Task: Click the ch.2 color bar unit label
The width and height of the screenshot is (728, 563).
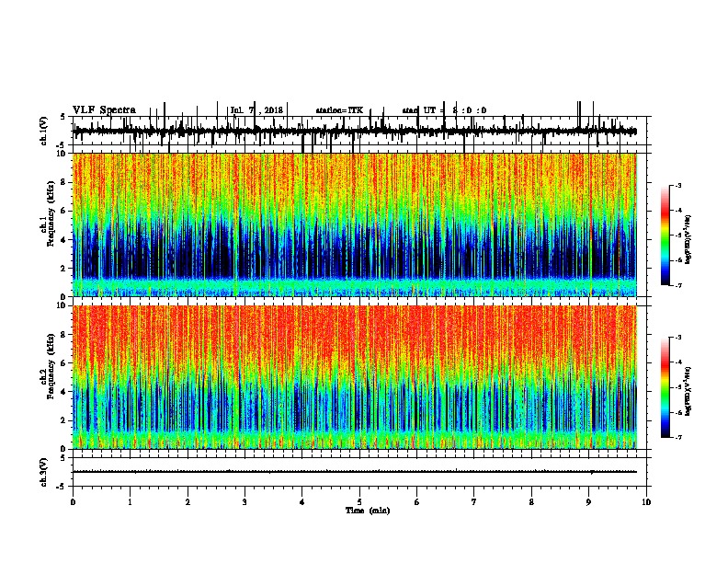Action: coord(688,391)
